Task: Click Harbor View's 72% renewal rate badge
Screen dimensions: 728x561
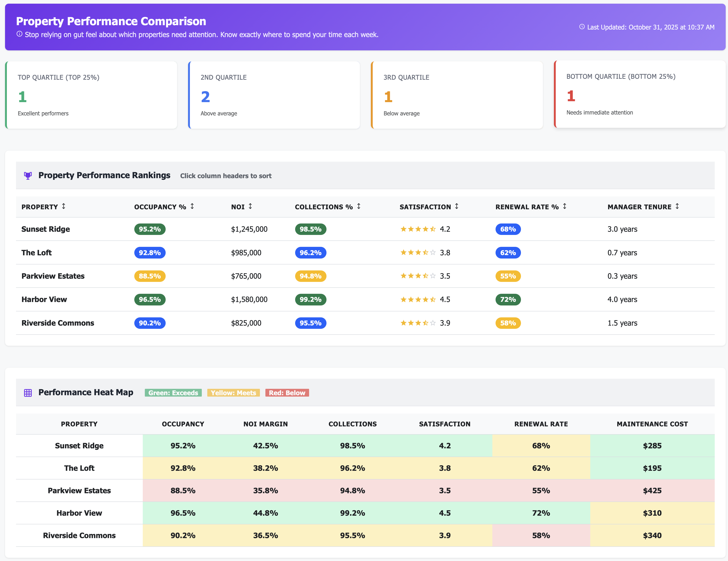Action: (x=508, y=300)
